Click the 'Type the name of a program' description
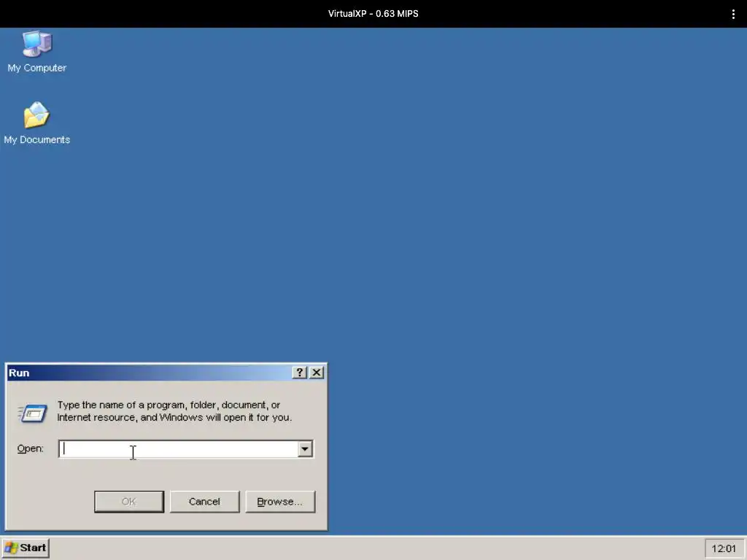Screen dimensions: 747x560 174,411
